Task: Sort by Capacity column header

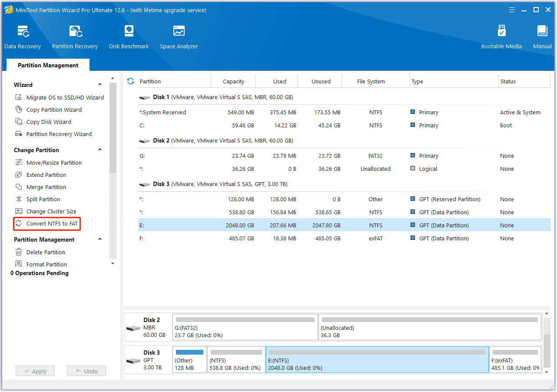Action: pos(233,81)
